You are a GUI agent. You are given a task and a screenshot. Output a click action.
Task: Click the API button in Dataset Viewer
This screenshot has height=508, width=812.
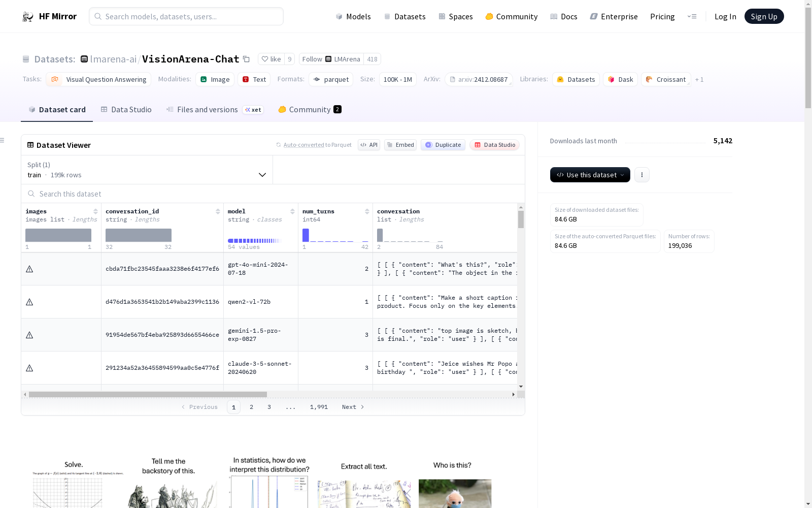click(369, 145)
